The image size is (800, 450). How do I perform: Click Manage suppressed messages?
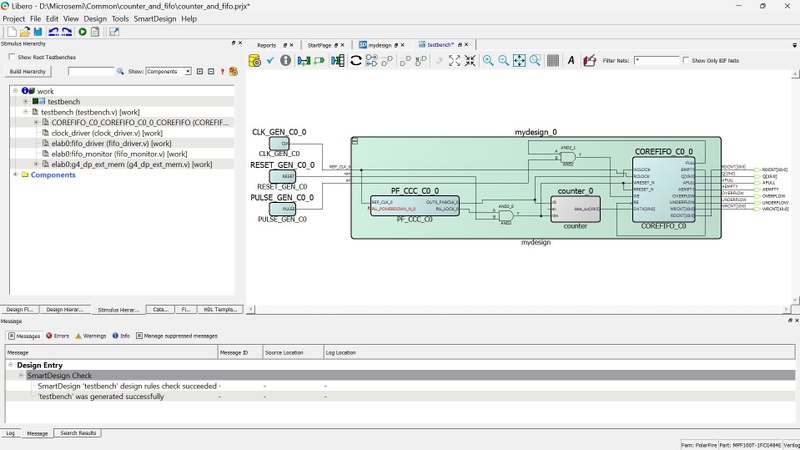(x=179, y=336)
